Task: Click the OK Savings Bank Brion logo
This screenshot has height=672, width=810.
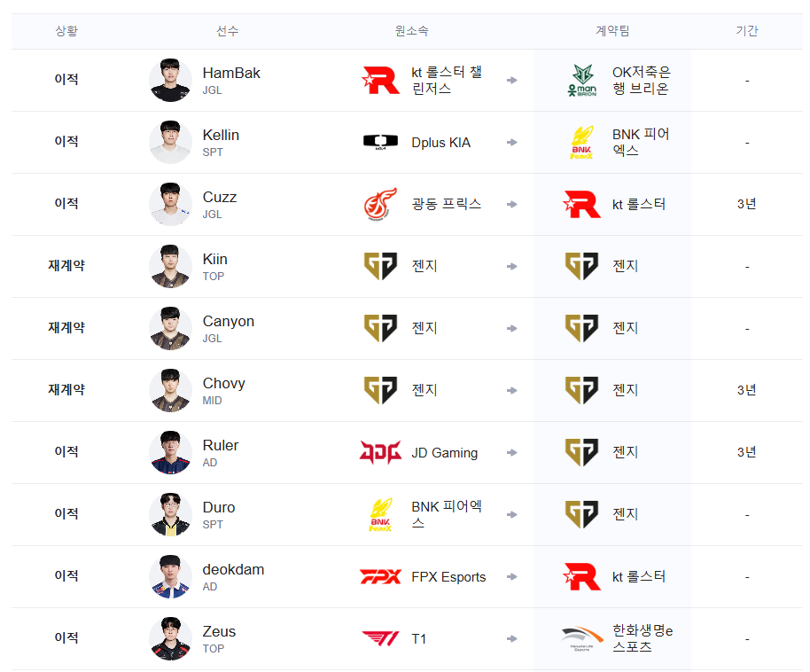Action: [582, 80]
